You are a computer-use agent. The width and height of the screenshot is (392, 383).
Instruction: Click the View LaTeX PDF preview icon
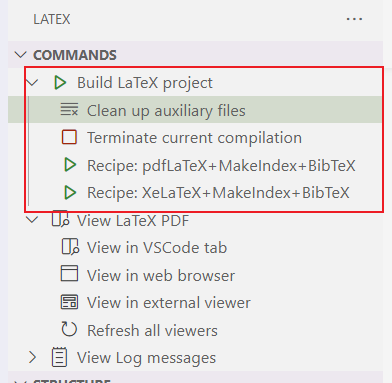(x=60, y=220)
